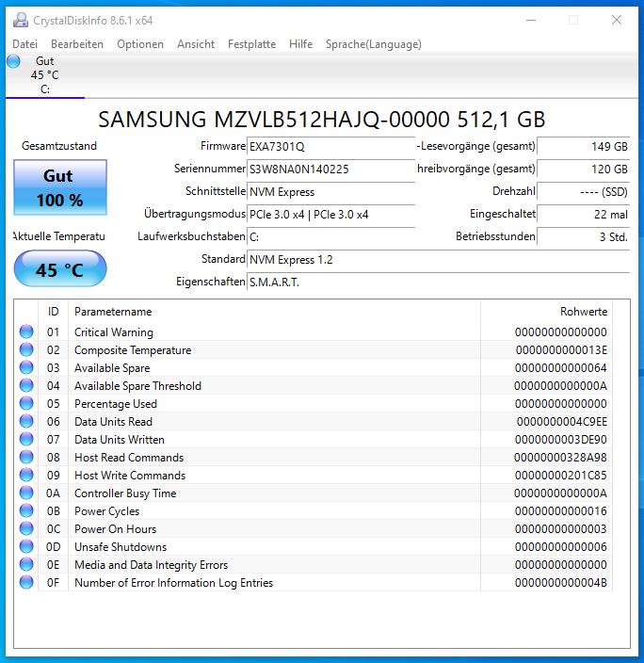Viewport: 644px width, 663px height.
Task: Click the Drehzahl value ---- (SSD)
Action: [x=584, y=191]
